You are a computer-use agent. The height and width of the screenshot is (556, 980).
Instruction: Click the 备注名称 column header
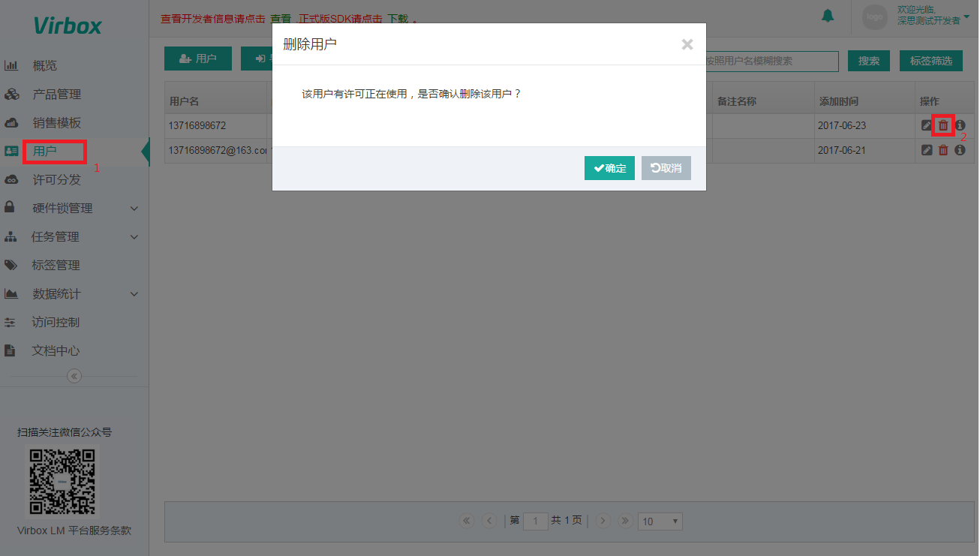tap(736, 101)
